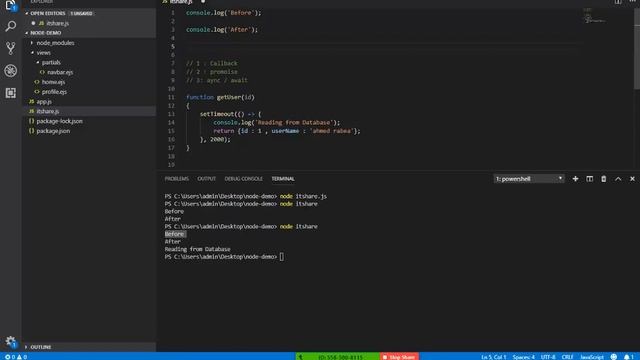Change line endings via CRLF item
This screenshot has width=640, height=360.
tap(567, 357)
